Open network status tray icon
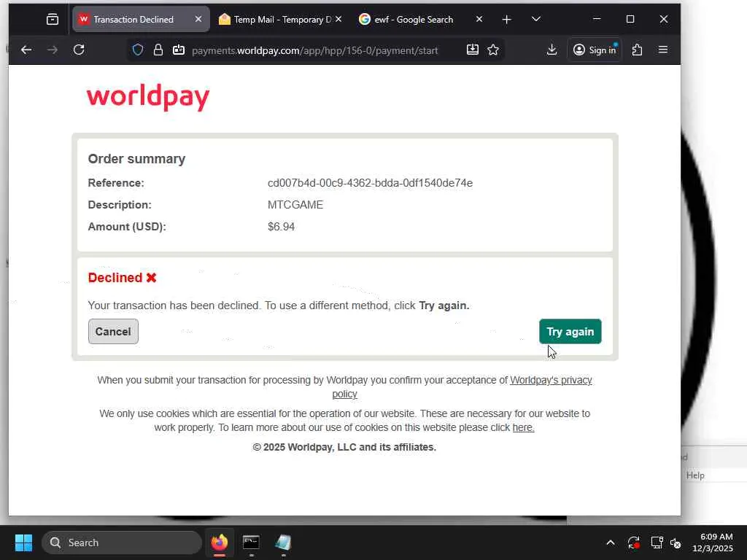747x560 pixels. [x=657, y=542]
